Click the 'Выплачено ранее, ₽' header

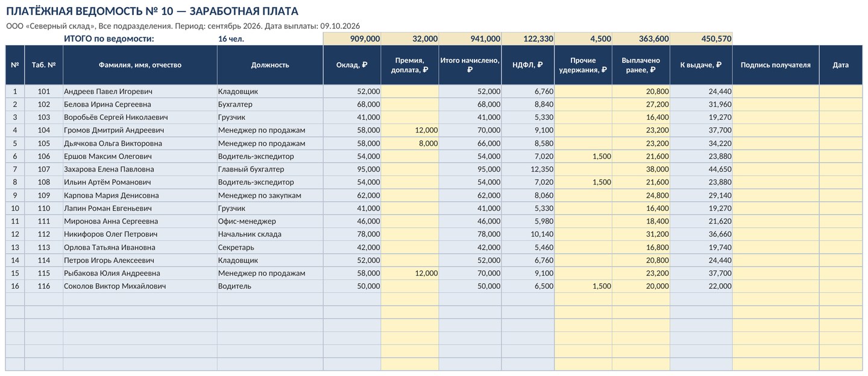[x=641, y=65]
